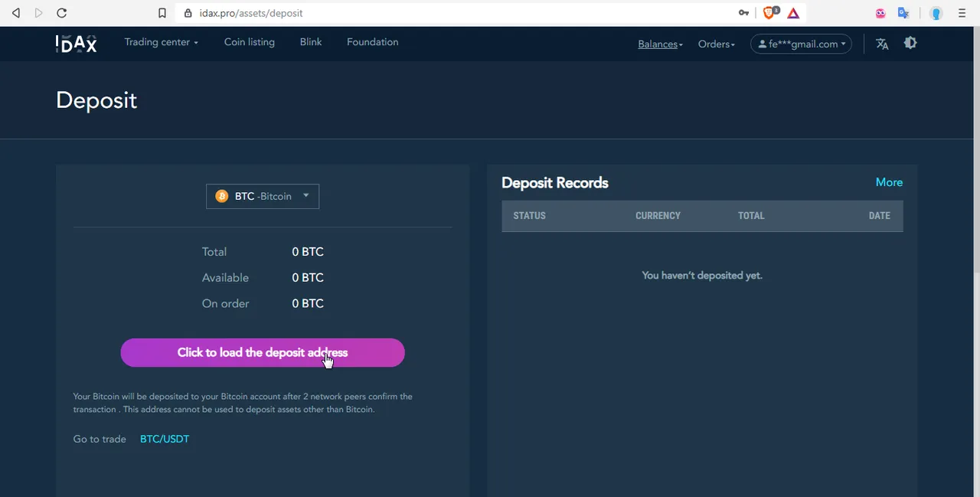Image resolution: width=980 pixels, height=497 pixels.
Task: Go to BTC/USDT trade link
Action: click(x=165, y=439)
